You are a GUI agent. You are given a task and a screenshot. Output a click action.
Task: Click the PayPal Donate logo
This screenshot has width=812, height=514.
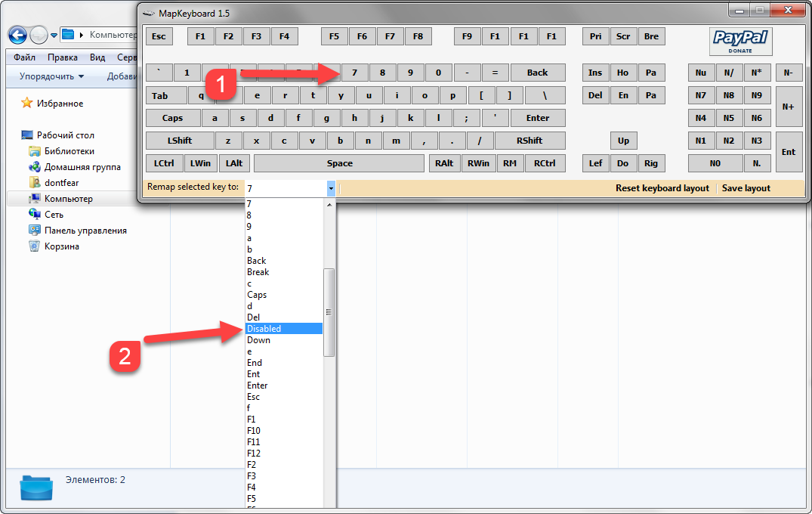tap(740, 41)
